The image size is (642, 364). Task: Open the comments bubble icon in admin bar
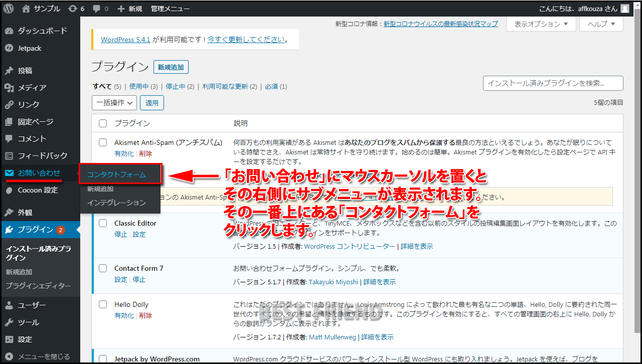(x=96, y=9)
